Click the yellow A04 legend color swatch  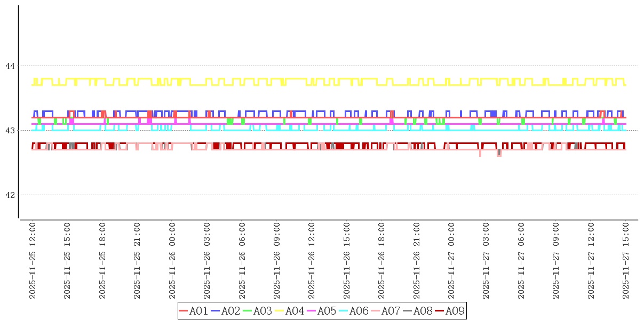pyautogui.click(x=280, y=311)
